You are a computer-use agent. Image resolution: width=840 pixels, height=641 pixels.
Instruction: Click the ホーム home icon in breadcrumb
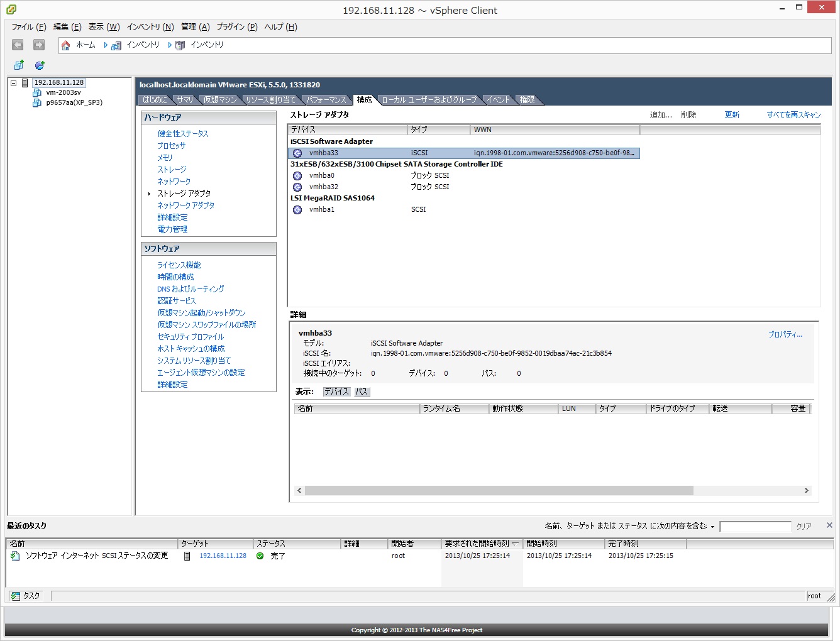point(66,45)
